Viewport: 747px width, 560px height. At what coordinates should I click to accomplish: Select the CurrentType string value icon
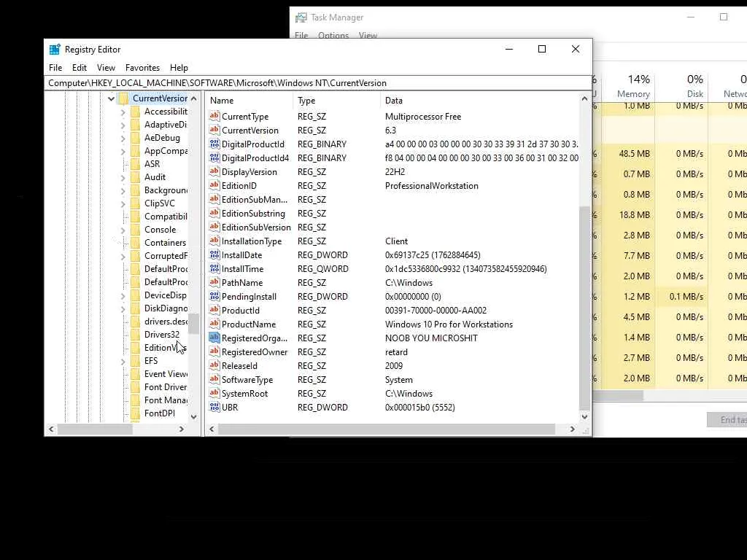[214, 116]
